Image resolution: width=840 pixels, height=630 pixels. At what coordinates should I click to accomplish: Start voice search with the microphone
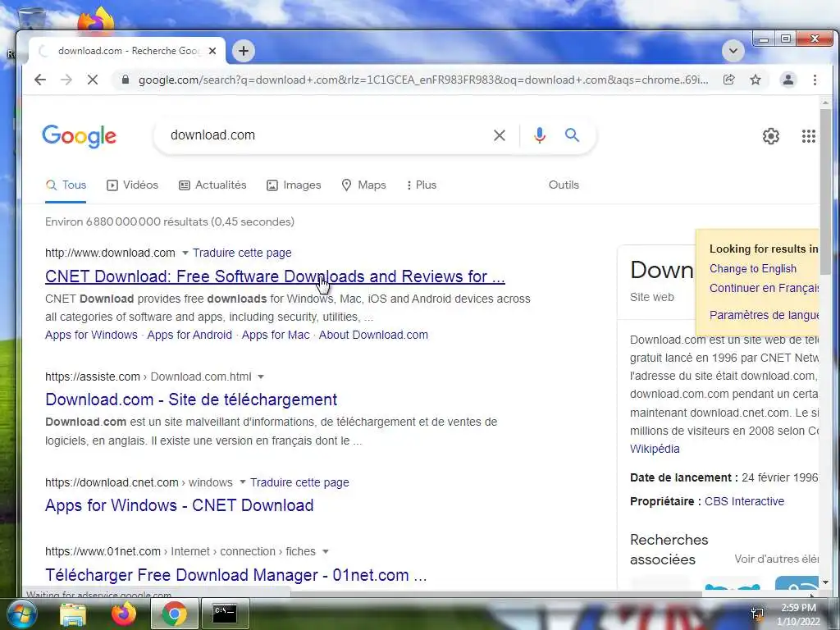(x=540, y=135)
